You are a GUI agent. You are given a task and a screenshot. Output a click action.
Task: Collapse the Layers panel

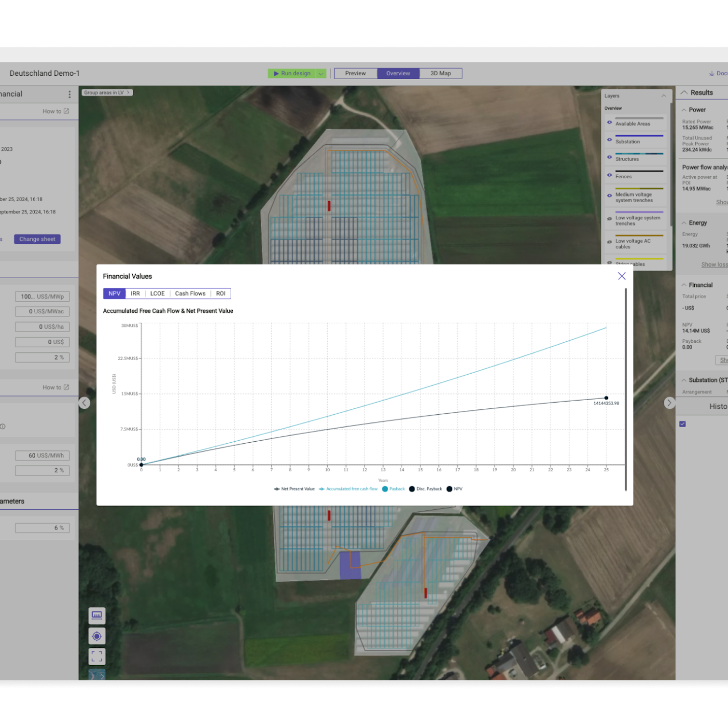coord(664,96)
